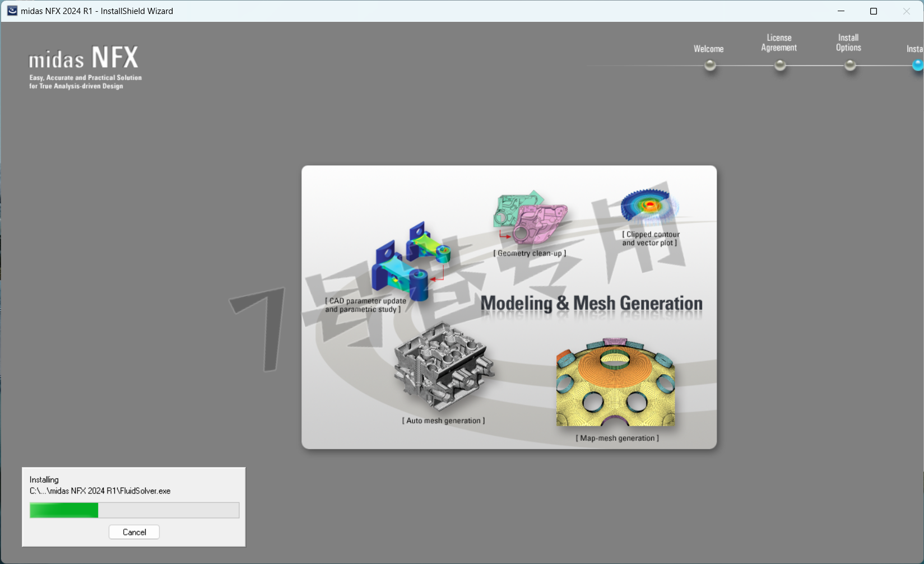Click the Welcome step marker
Image resolution: width=924 pixels, height=564 pixels.
710,66
